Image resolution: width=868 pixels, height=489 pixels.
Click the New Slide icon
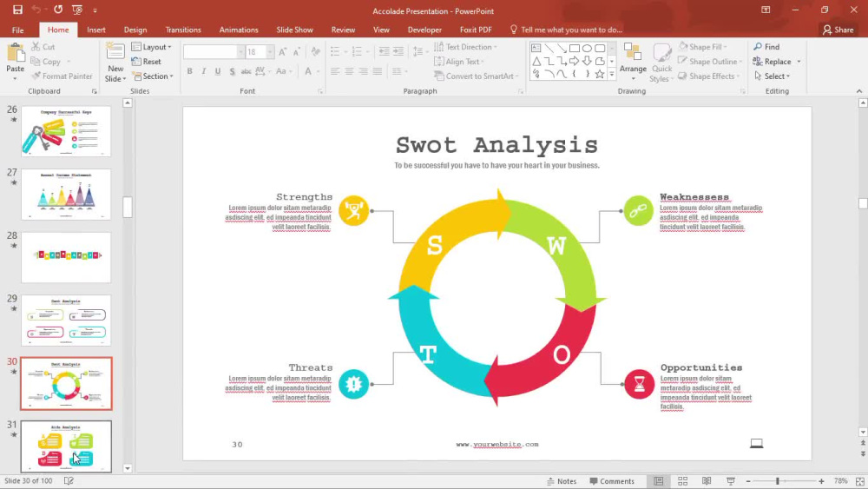(115, 51)
